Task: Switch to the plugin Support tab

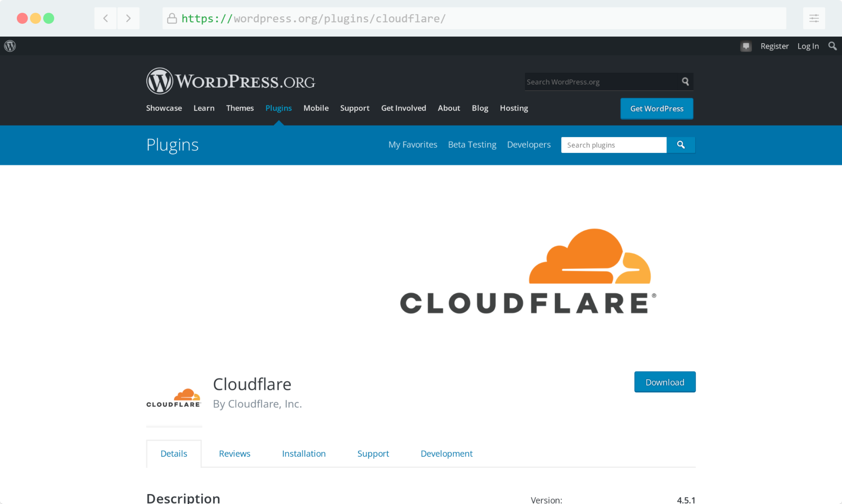Action: 373,453
